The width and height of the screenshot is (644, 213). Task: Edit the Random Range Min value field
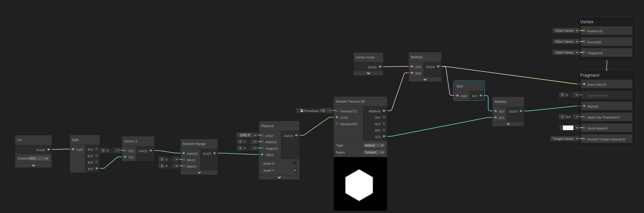169,160
